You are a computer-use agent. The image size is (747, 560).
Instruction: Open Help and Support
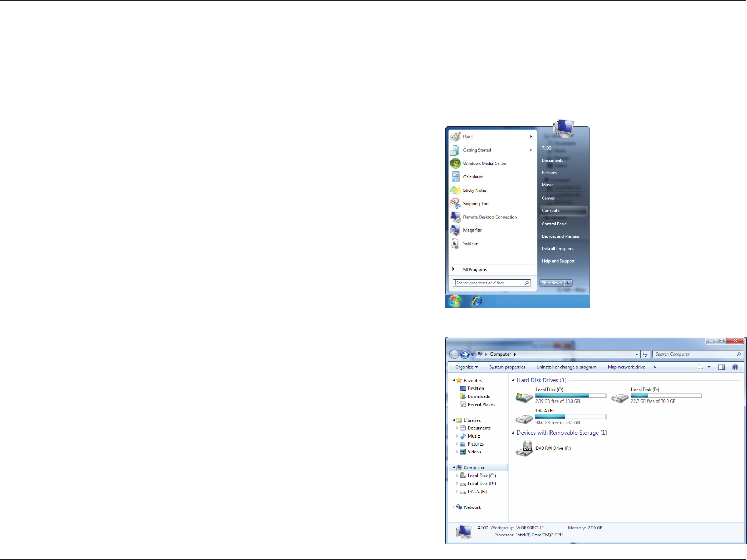click(558, 261)
